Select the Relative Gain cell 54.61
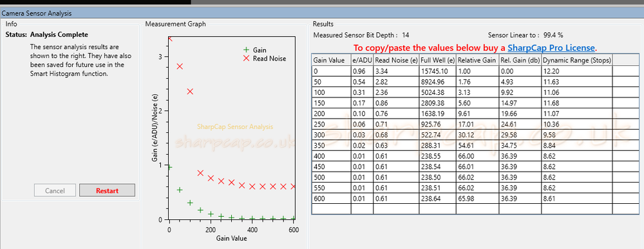Viewport: 644px width, 249px height. pyautogui.click(x=477, y=146)
